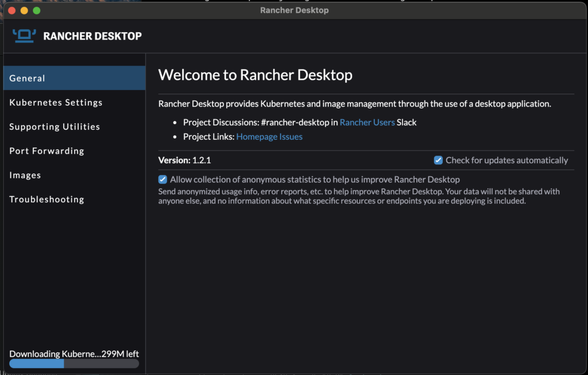Click the Version: 1.2.1 text
This screenshot has width=588, height=375.
click(184, 160)
